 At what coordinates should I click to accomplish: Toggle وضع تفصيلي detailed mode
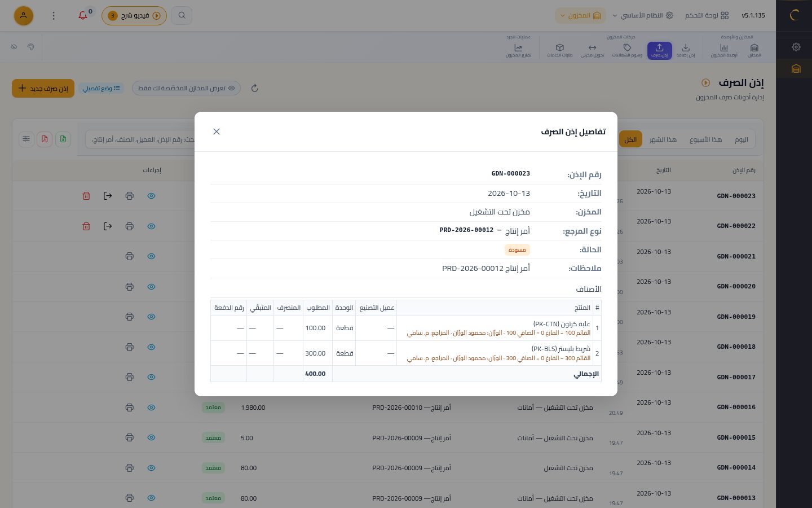click(x=101, y=88)
